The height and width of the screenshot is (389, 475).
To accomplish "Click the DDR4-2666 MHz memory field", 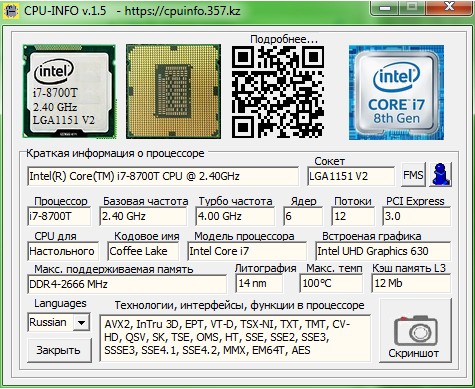I will (127, 284).
